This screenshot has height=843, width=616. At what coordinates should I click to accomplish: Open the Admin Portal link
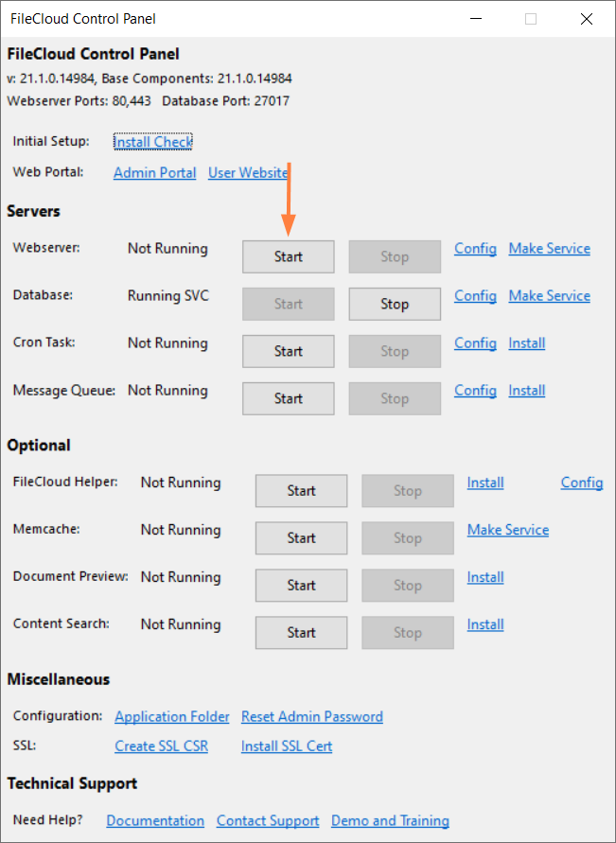tap(154, 173)
